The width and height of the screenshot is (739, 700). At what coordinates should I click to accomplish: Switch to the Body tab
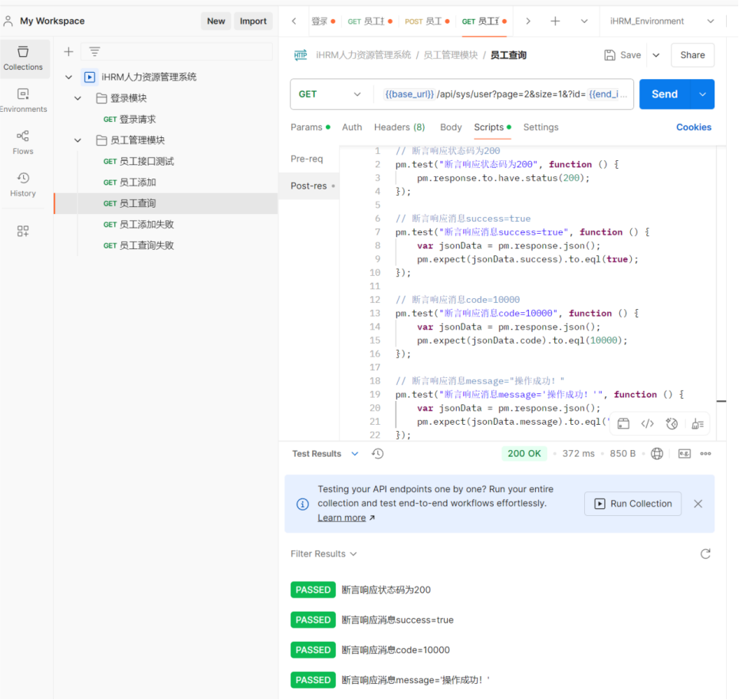[x=451, y=127]
